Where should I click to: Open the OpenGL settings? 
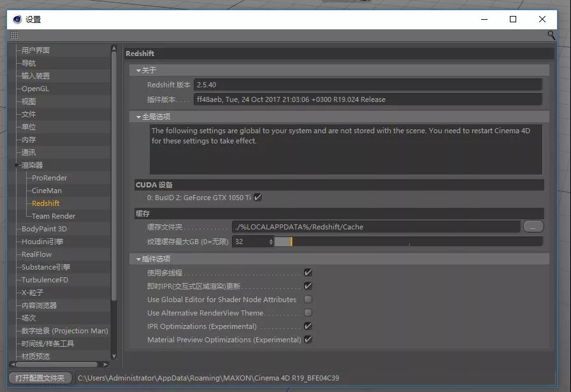35,89
